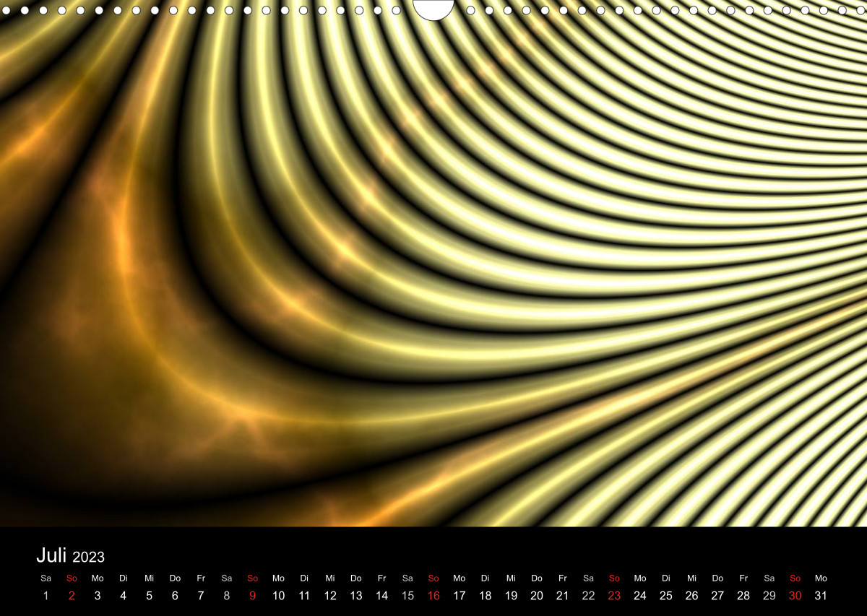Screen dimensions: 867x616
Task: Choose date 25 in the July row
Action: click(666, 596)
